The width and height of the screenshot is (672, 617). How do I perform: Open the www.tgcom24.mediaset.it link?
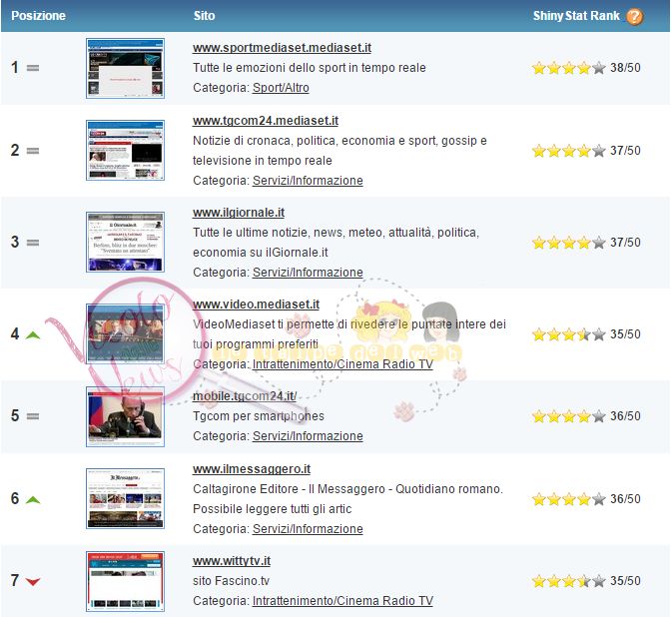(x=266, y=121)
